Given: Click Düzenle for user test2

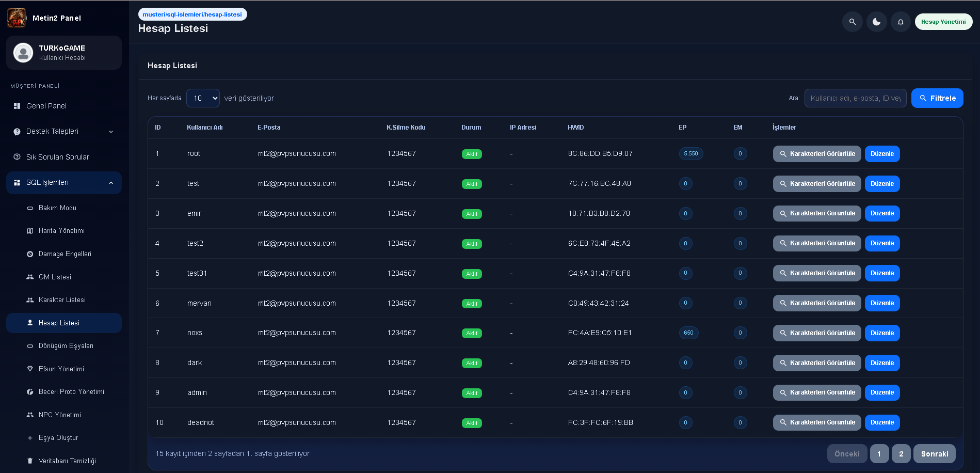Looking at the screenshot, I should [x=882, y=243].
